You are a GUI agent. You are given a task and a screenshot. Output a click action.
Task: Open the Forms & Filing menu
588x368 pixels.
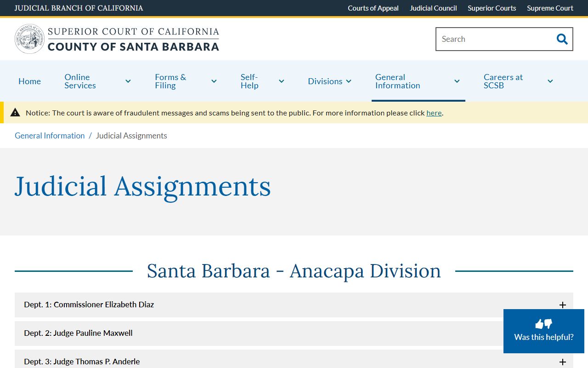[170, 81]
